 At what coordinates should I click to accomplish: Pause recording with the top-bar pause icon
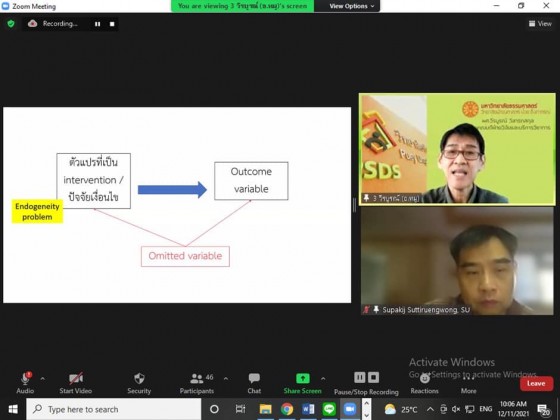pos(98,24)
